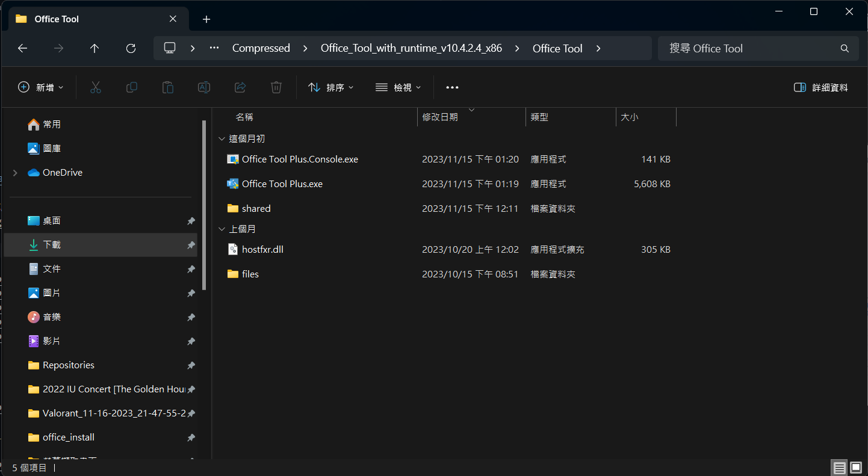Open the 排序 sort dropdown
Screen dimensions: 868x476
click(x=331, y=87)
